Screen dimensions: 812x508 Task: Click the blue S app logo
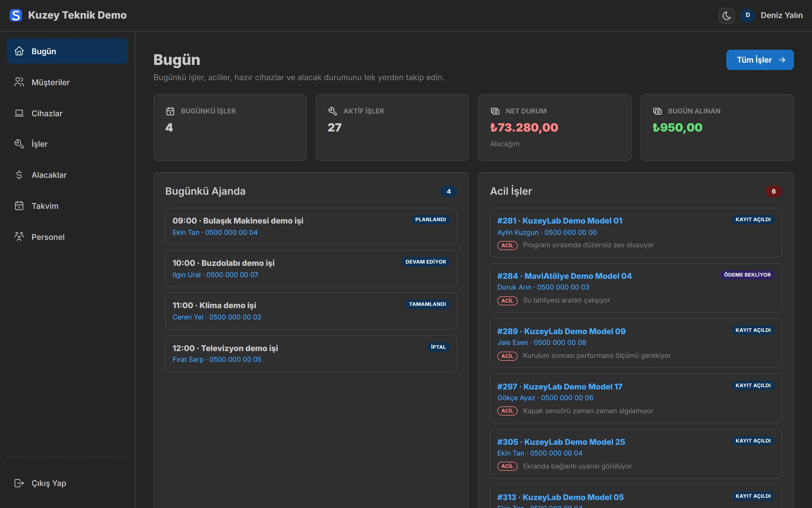pyautogui.click(x=16, y=15)
